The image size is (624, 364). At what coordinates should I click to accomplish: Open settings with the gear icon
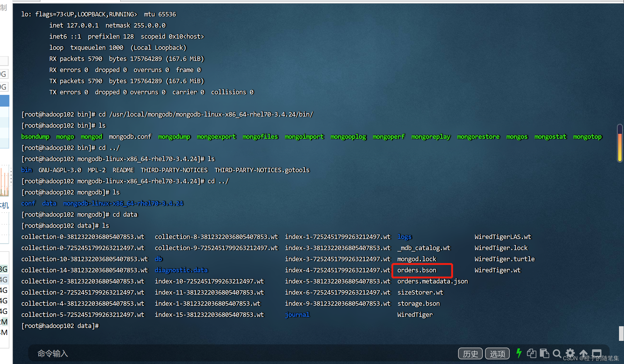[570, 353]
